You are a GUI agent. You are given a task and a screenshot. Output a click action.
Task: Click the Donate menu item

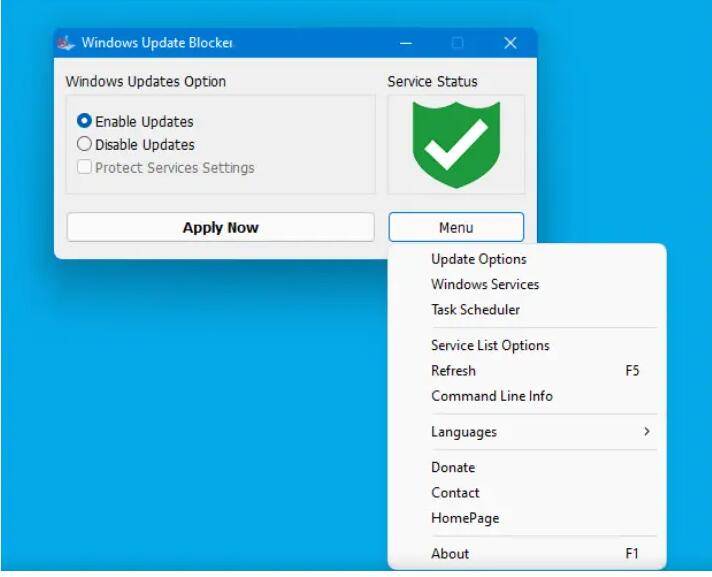coord(453,467)
